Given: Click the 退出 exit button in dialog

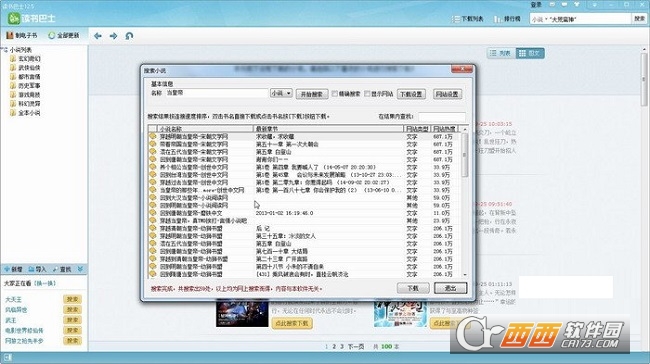Looking at the screenshot, I should (451, 288).
